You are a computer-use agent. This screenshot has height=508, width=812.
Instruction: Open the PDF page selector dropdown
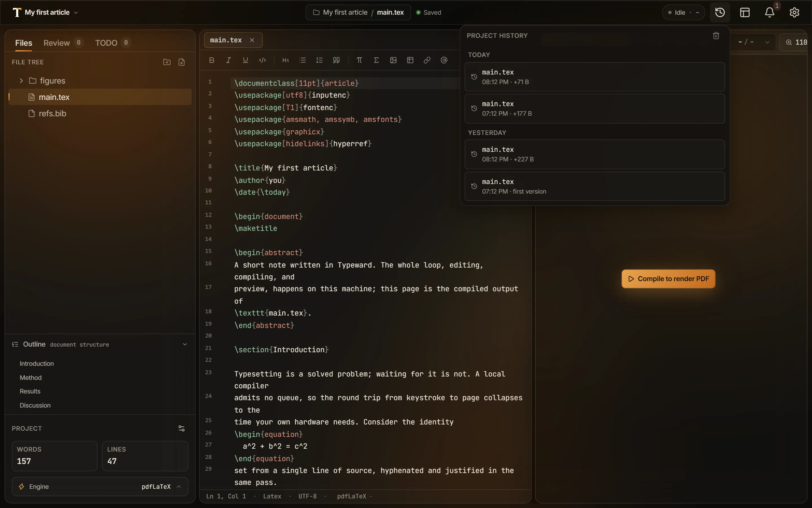(754, 42)
